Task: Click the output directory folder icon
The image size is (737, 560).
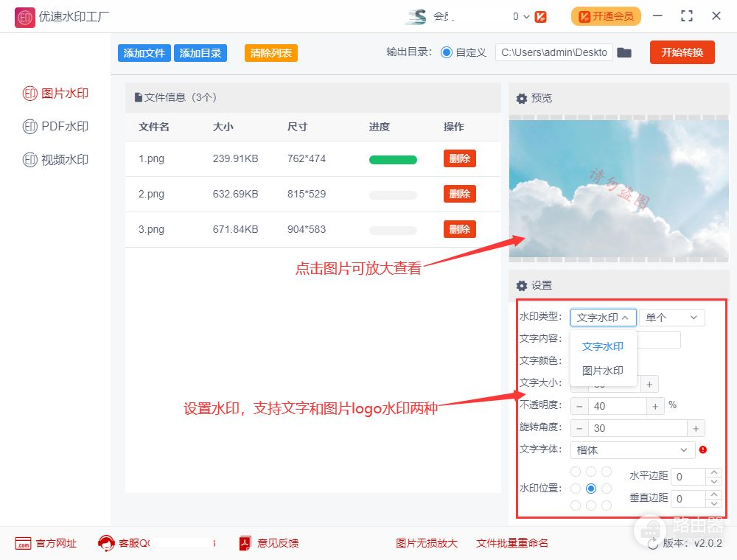Action: click(624, 52)
